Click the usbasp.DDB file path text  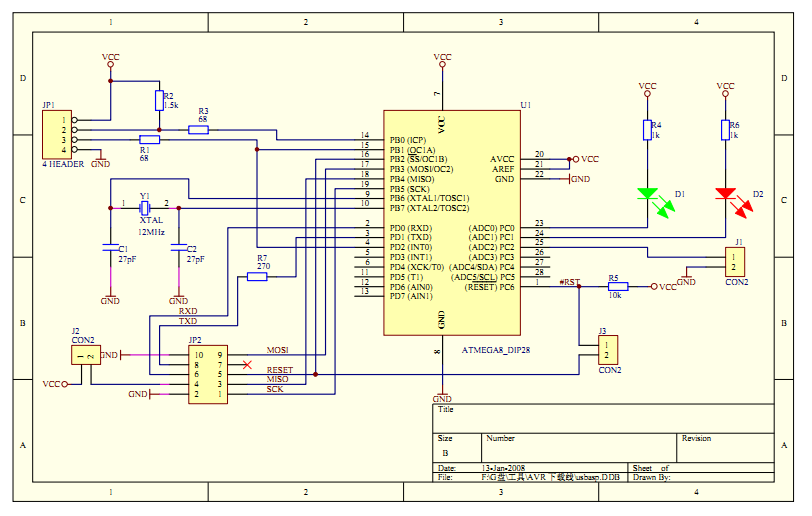[550, 477]
